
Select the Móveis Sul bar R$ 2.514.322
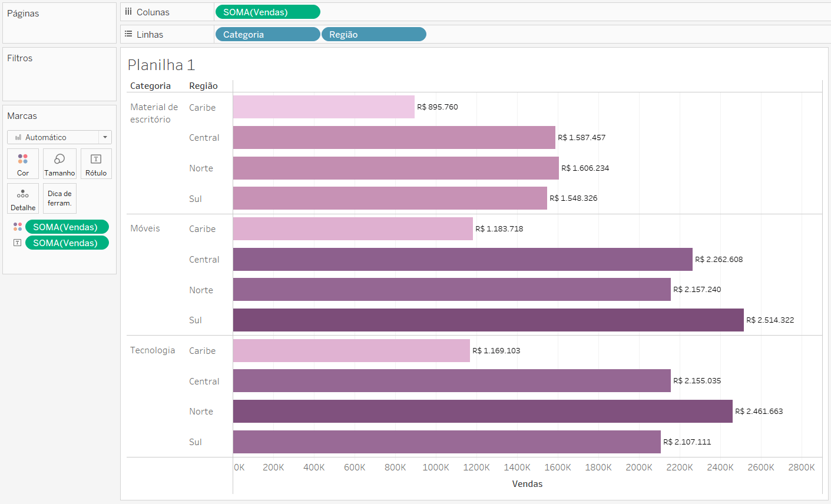pos(488,320)
